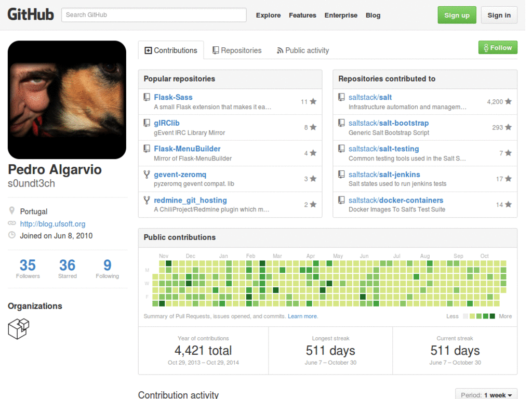
Task: Click the star icon next to salt-bootstrap count
Action: tap(508, 127)
